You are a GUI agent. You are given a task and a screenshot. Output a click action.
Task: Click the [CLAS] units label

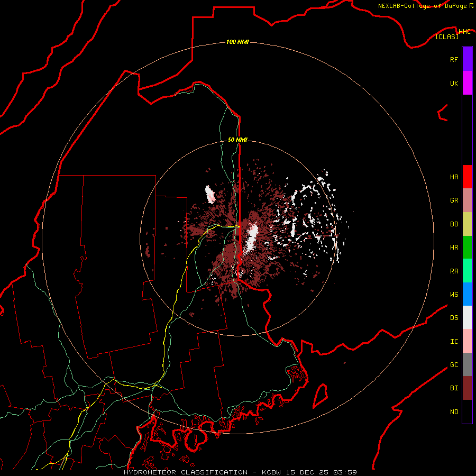pyautogui.click(x=447, y=37)
